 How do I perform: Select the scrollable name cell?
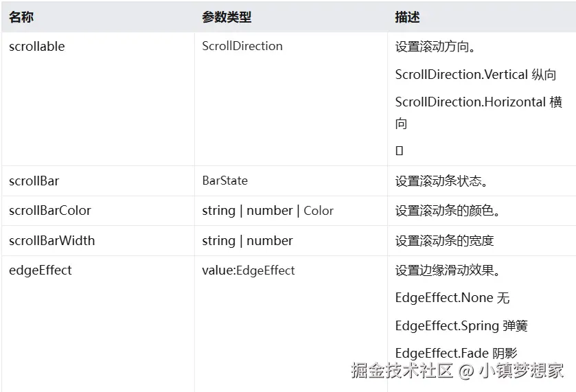click(37, 47)
